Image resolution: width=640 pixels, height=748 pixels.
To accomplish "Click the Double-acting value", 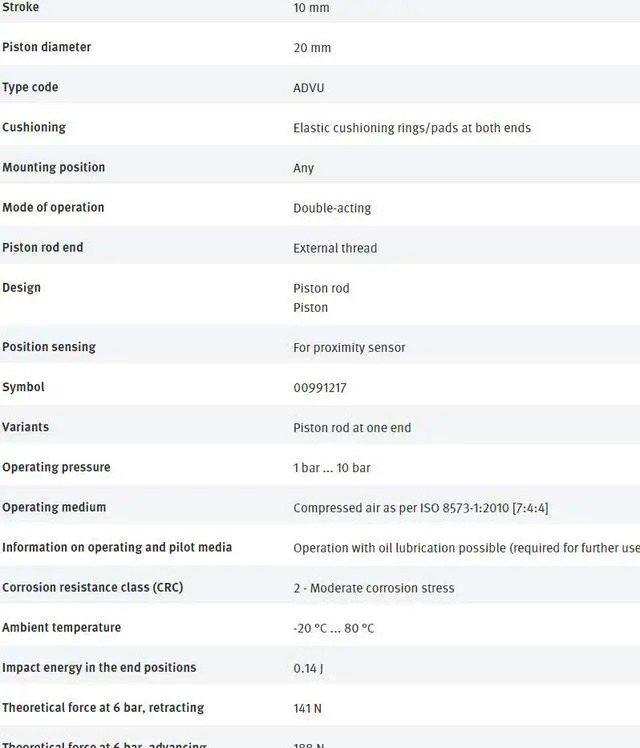I will [x=331, y=208].
